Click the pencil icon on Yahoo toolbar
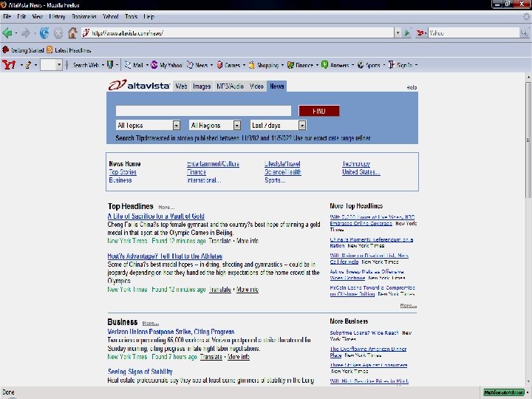 (28, 65)
